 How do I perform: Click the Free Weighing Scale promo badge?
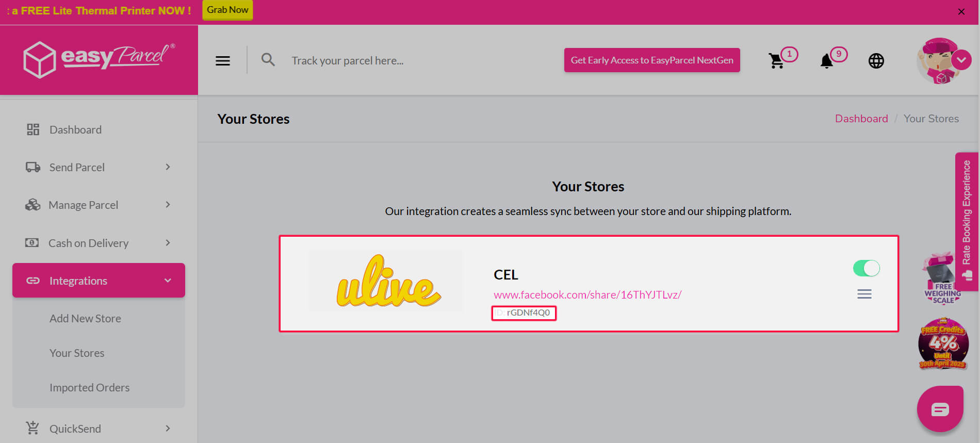(x=941, y=278)
